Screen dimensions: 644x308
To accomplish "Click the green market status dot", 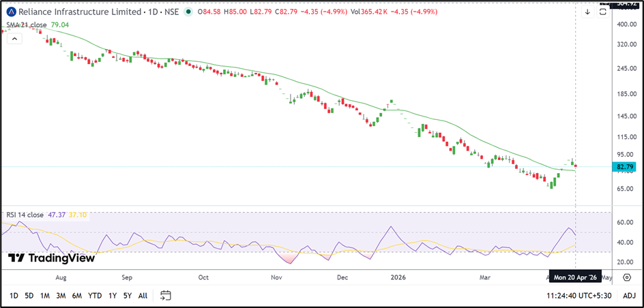I will tap(188, 12).
